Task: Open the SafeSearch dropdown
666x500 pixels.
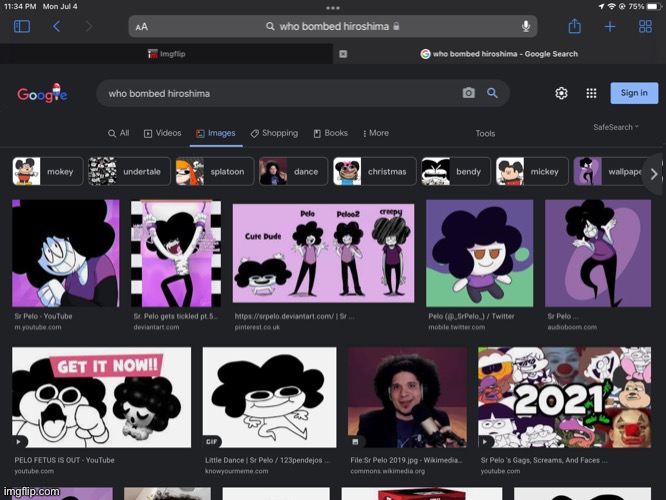Action: 615,127
